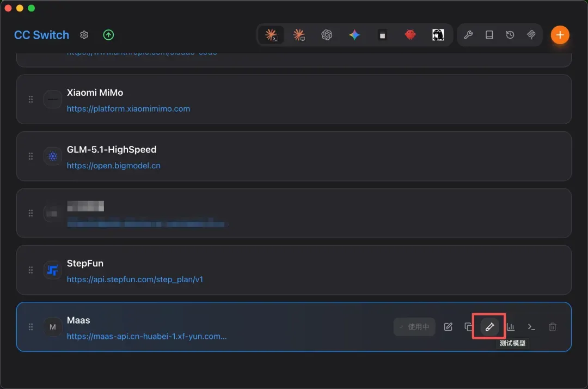The image size is (588, 389).
Task: Click the Maas 'M' avatar icon
Action: coord(52,327)
